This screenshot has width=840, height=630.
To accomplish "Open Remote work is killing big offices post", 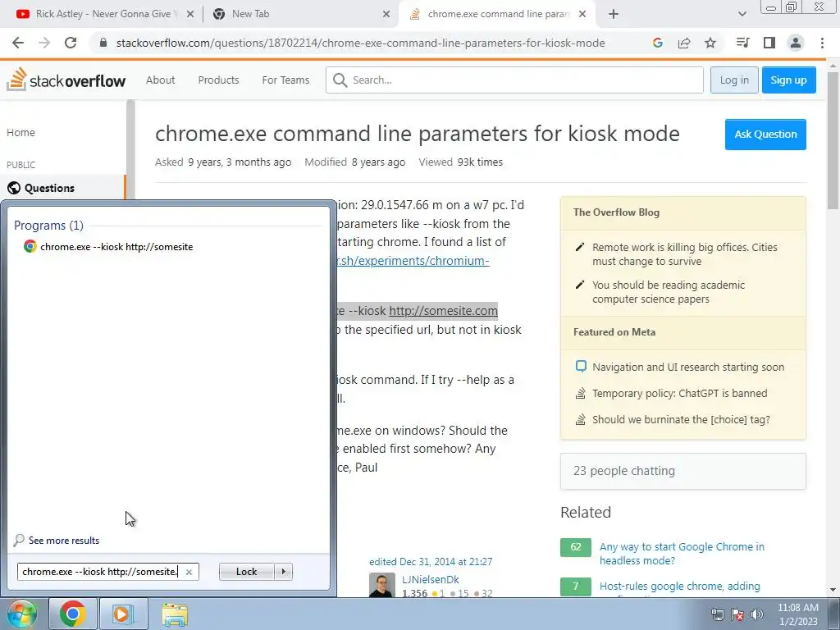I will [x=684, y=254].
